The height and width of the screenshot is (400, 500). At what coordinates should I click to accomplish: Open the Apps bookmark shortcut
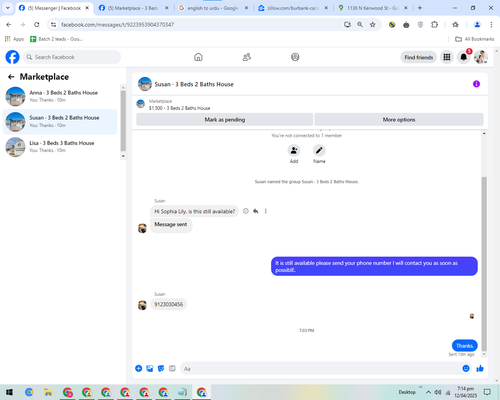14,39
